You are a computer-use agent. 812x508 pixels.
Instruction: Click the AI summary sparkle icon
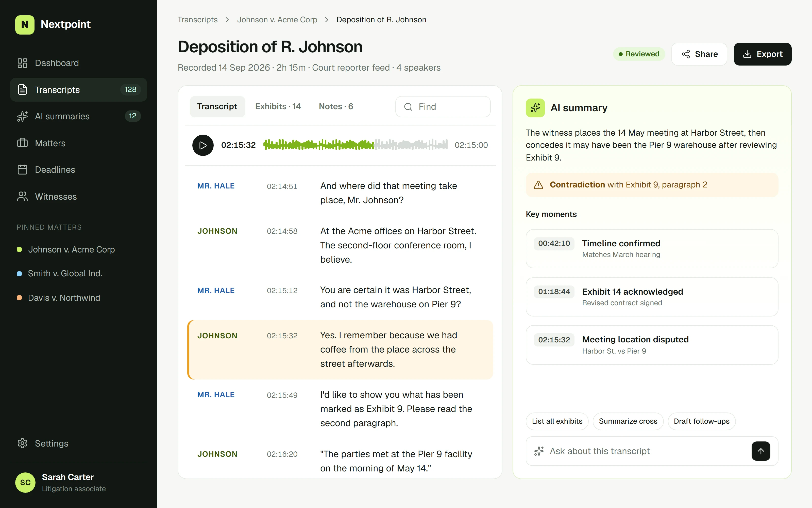point(535,108)
